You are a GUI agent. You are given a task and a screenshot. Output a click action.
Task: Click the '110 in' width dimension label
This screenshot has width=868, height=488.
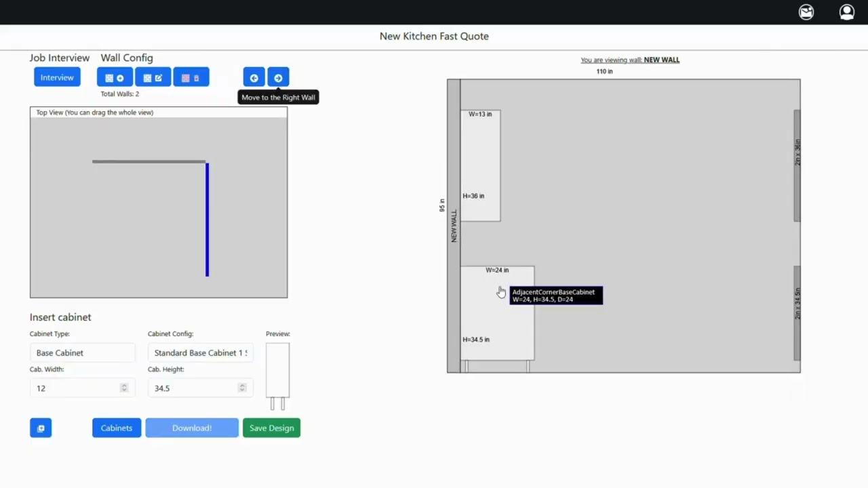[x=604, y=71]
